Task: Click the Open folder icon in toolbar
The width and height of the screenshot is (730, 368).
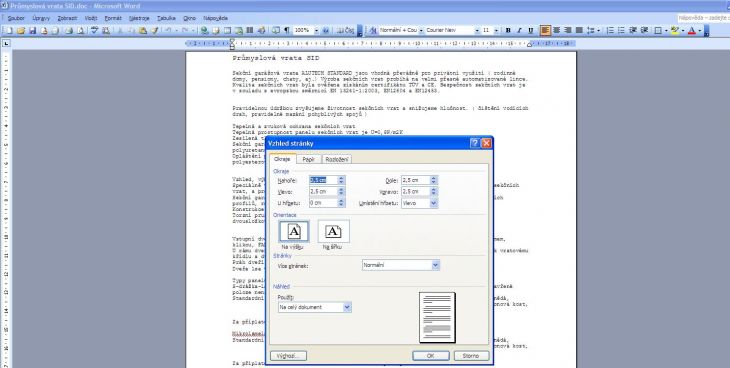Action: click(20, 31)
